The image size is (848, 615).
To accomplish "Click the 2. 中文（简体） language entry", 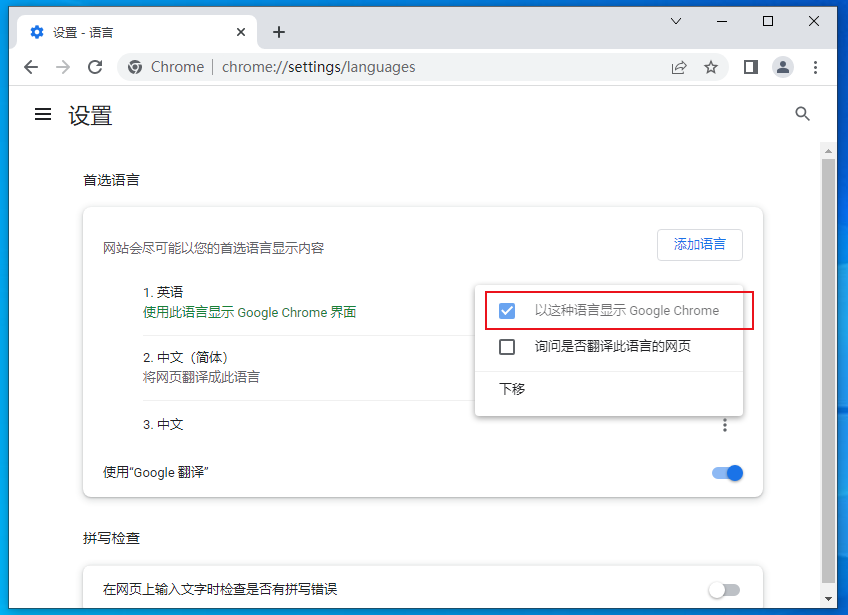I will 186,358.
